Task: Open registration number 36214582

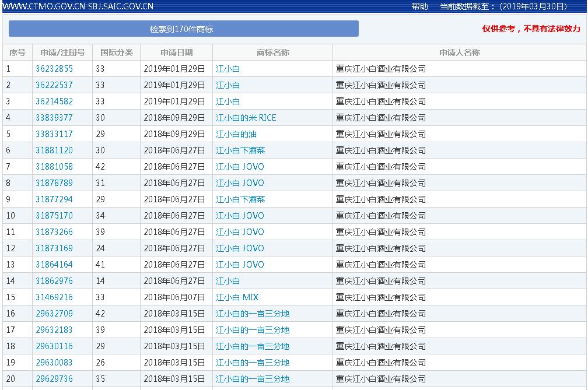Action: click(54, 101)
